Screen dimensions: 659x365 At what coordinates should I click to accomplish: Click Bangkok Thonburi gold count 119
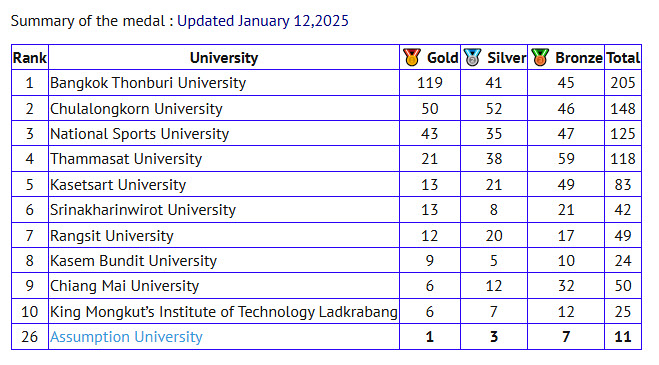coord(430,83)
